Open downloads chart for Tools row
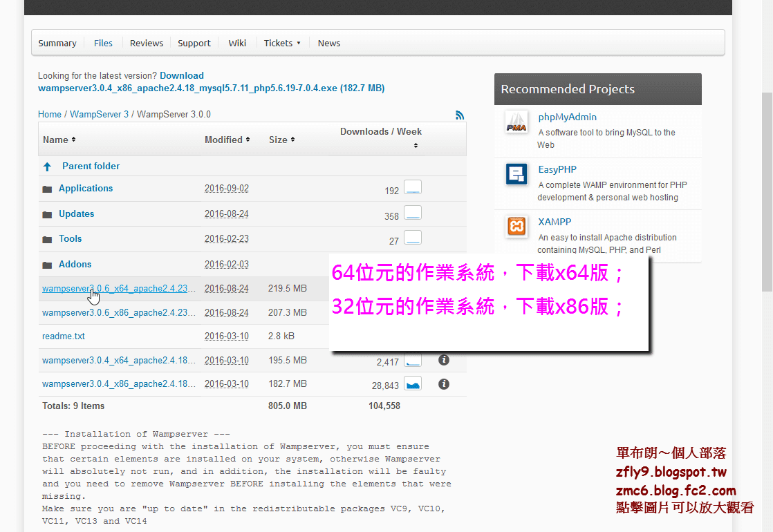 pos(413,238)
